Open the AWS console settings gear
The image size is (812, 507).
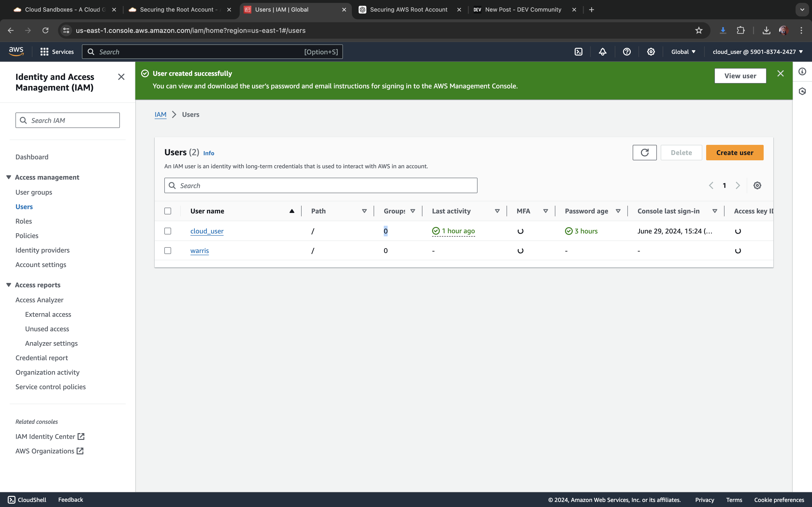click(651, 52)
